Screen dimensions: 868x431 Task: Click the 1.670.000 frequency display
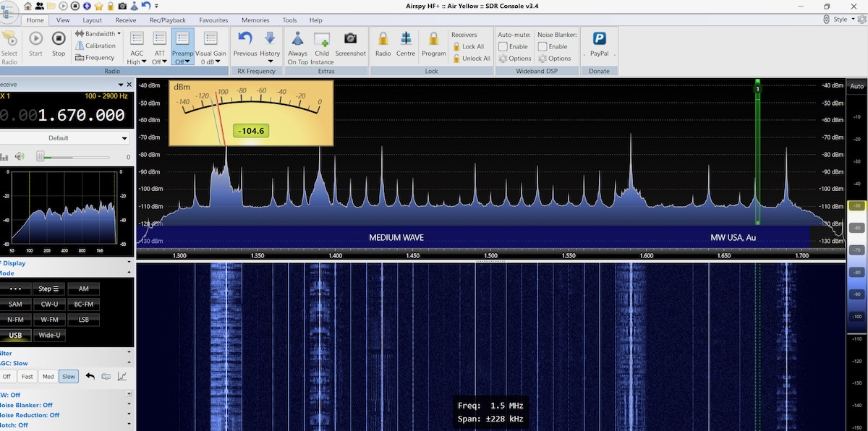click(81, 116)
